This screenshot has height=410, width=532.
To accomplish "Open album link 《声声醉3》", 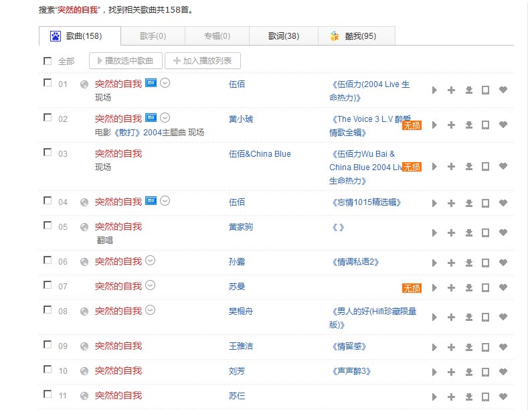I will tap(350, 371).
